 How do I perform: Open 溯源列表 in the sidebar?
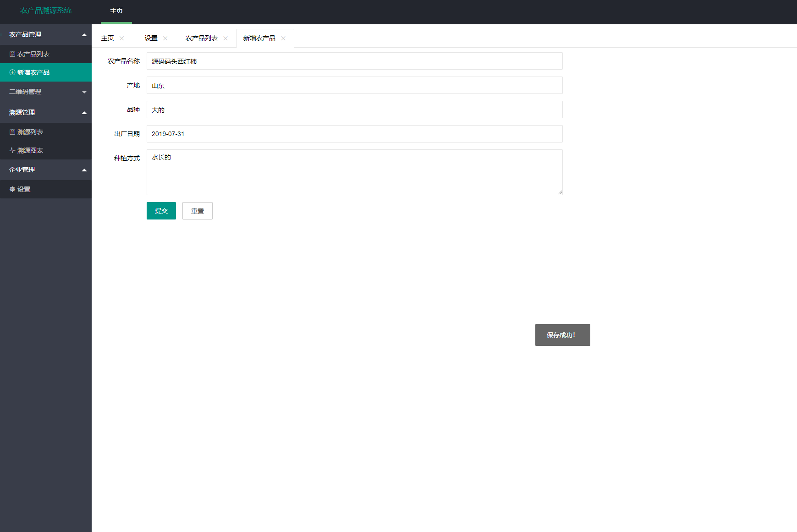(46, 132)
